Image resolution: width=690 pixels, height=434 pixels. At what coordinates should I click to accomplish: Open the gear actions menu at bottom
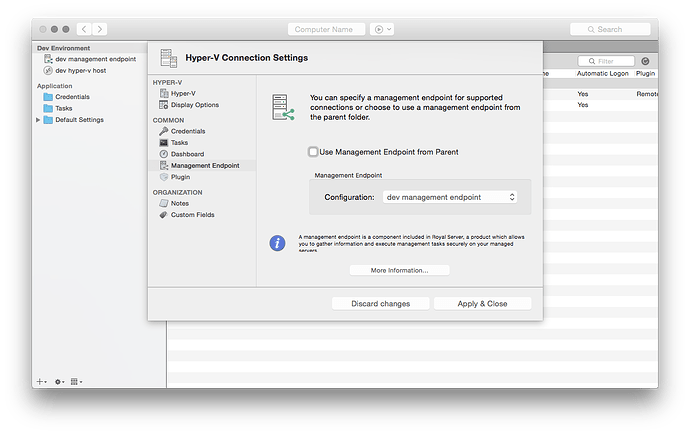(60, 381)
